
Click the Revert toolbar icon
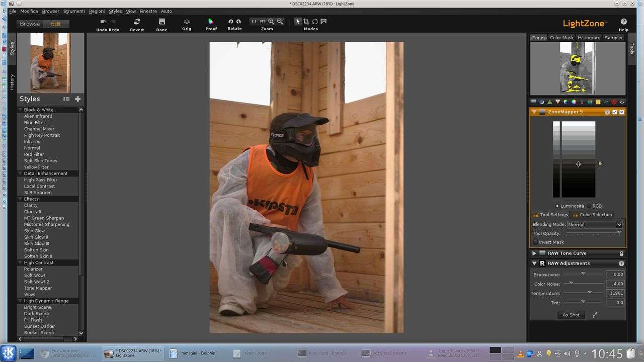[137, 22]
